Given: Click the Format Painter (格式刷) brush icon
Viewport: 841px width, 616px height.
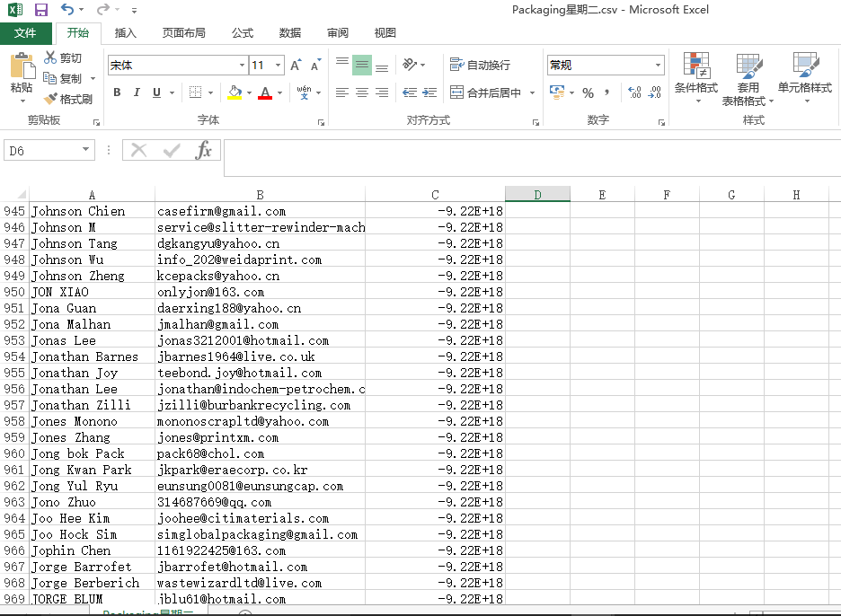Looking at the screenshot, I should [51, 99].
